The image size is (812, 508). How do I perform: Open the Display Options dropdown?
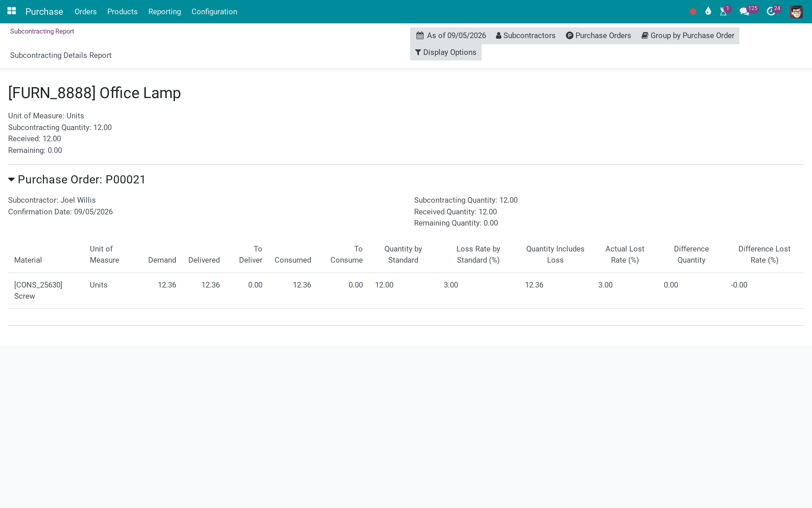446,52
